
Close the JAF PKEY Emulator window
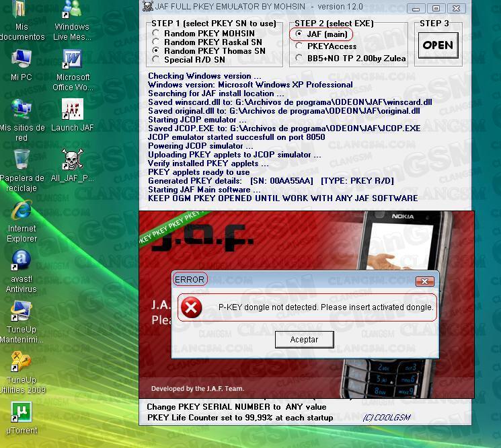pos(456,8)
